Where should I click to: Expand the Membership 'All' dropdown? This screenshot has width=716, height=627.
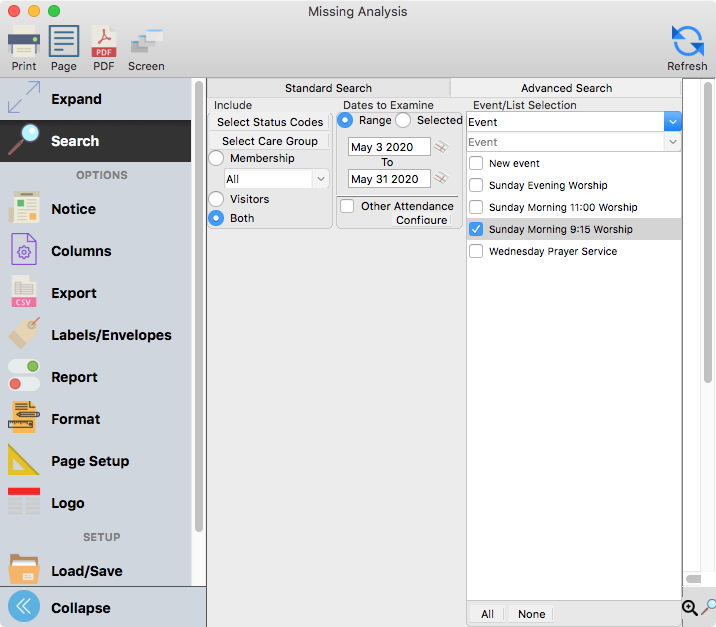[320, 179]
